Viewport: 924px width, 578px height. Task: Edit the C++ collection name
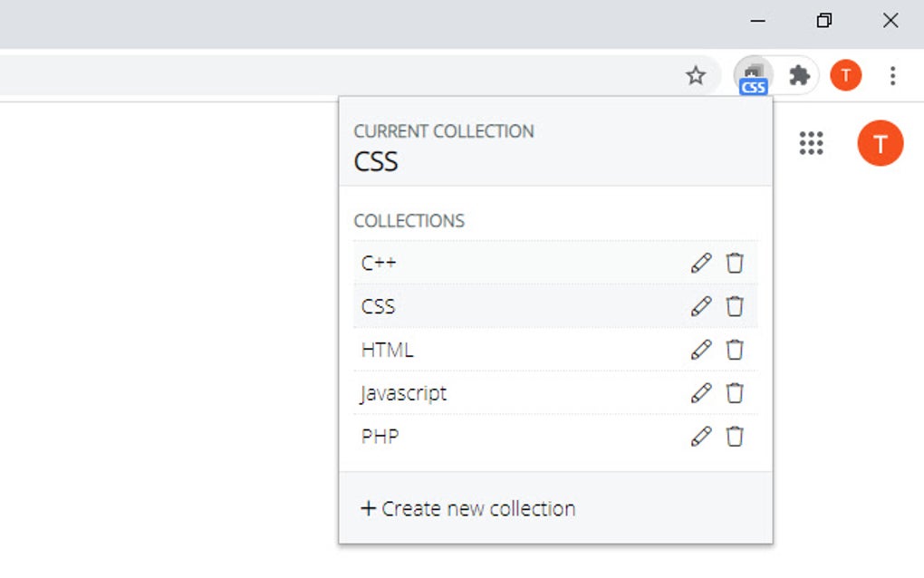click(x=701, y=263)
